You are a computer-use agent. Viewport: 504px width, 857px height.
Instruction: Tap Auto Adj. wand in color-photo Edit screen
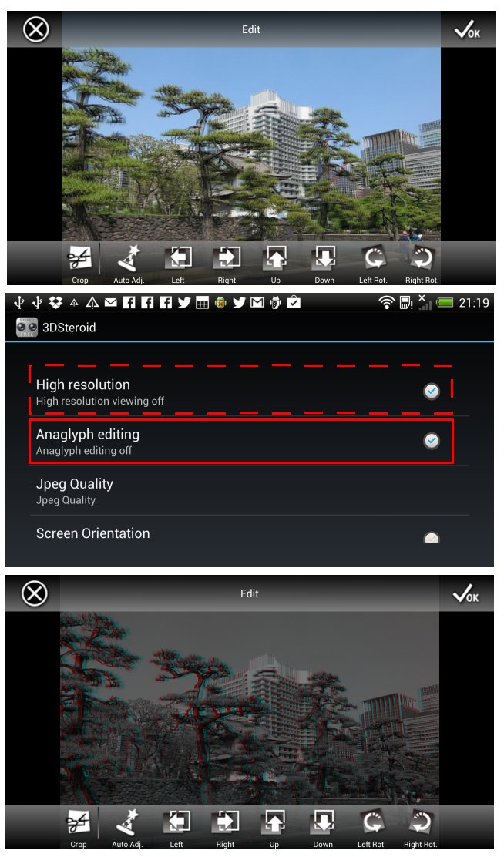tap(129, 264)
